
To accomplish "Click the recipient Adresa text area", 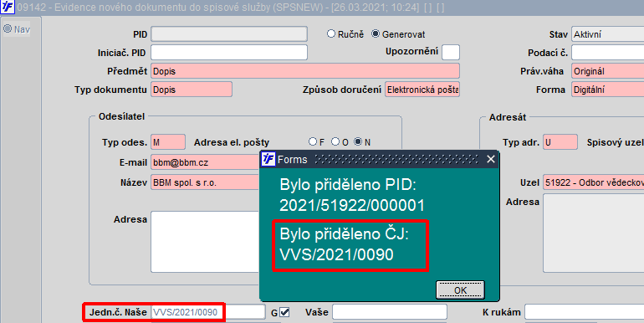I will coord(594,233).
